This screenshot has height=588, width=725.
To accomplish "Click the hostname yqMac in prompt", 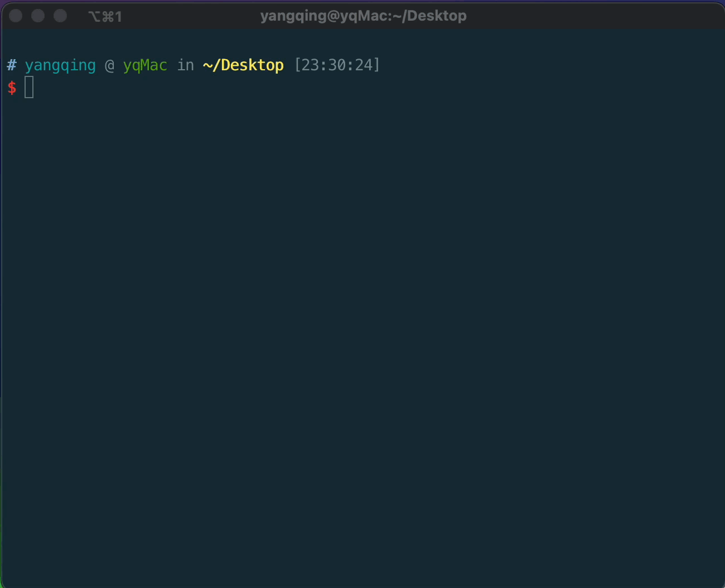I will tap(145, 66).
